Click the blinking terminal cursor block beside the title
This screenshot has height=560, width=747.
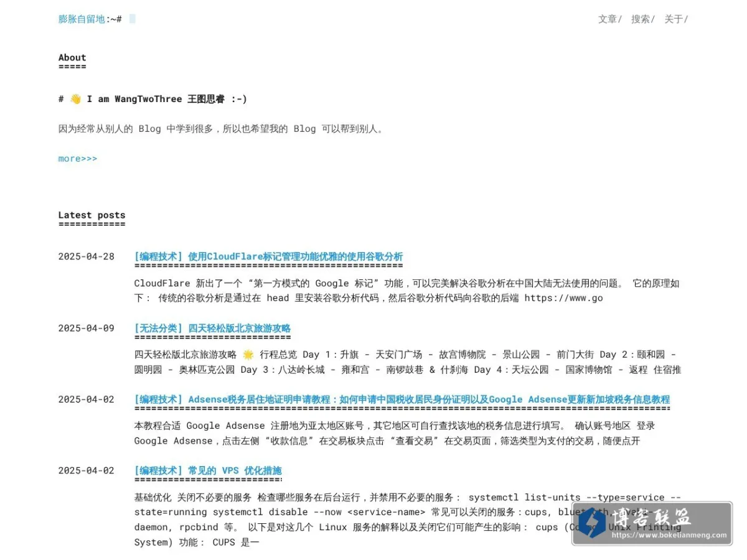pos(133,19)
